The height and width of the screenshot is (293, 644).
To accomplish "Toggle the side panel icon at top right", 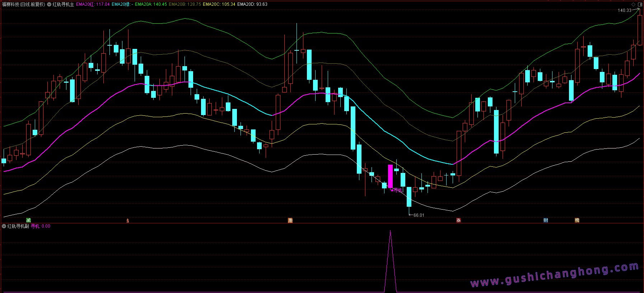I will [x=640, y=4].
